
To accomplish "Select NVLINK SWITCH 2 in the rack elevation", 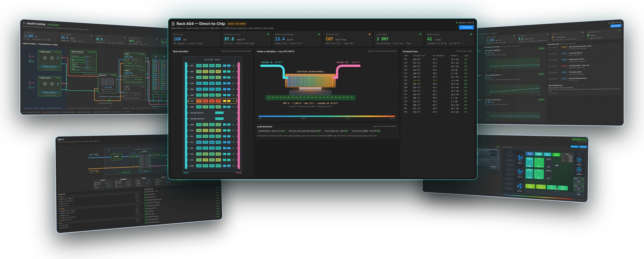I will pos(212,119).
